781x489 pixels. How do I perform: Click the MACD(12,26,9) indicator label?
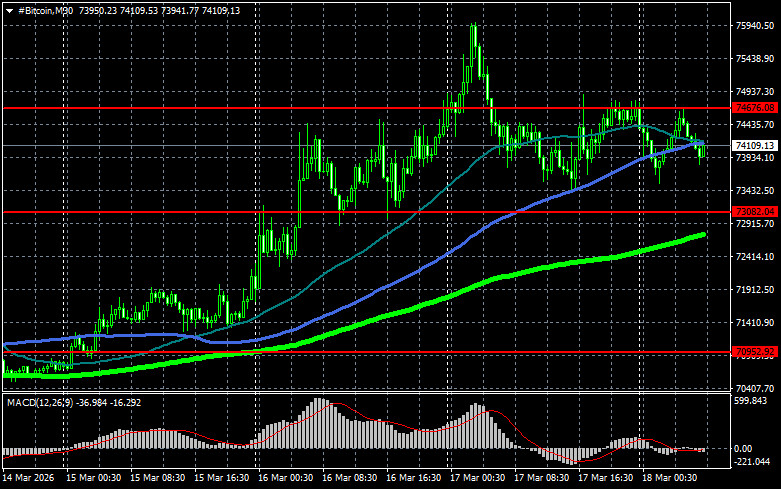tap(39, 402)
